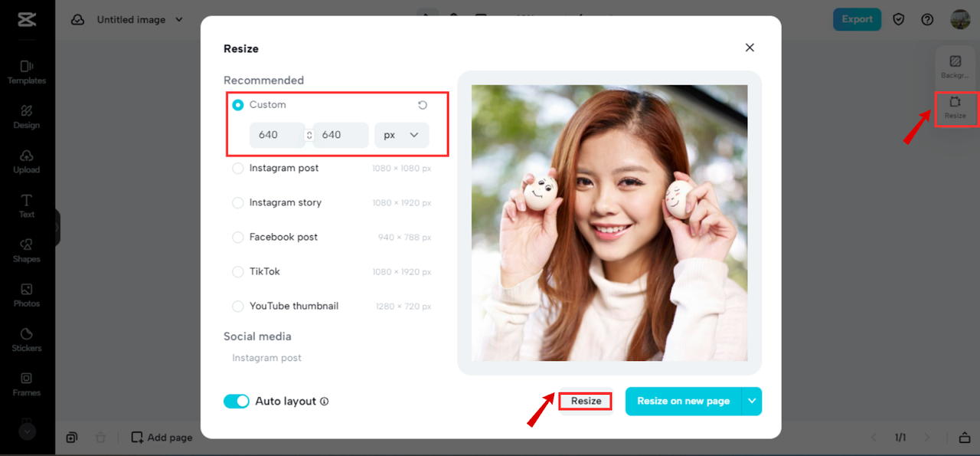Viewport: 980px width, 456px height.
Task: Open the Design panel
Action: coord(27,116)
